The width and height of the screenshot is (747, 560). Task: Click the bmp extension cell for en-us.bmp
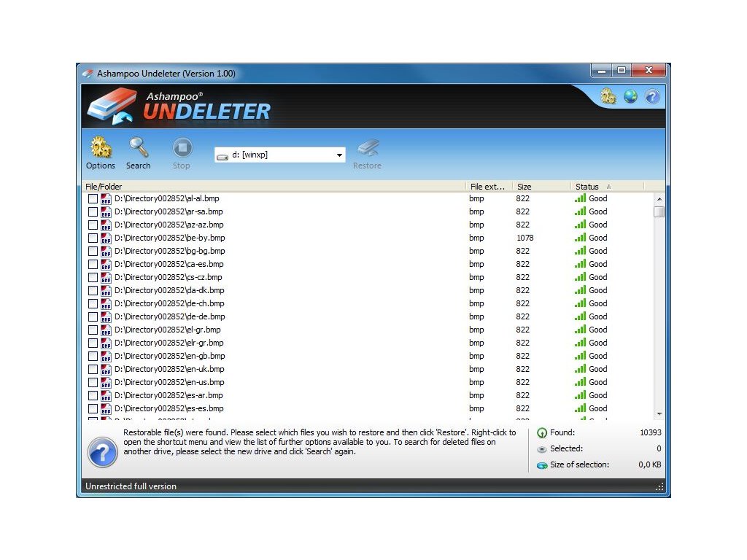point(476,382)
